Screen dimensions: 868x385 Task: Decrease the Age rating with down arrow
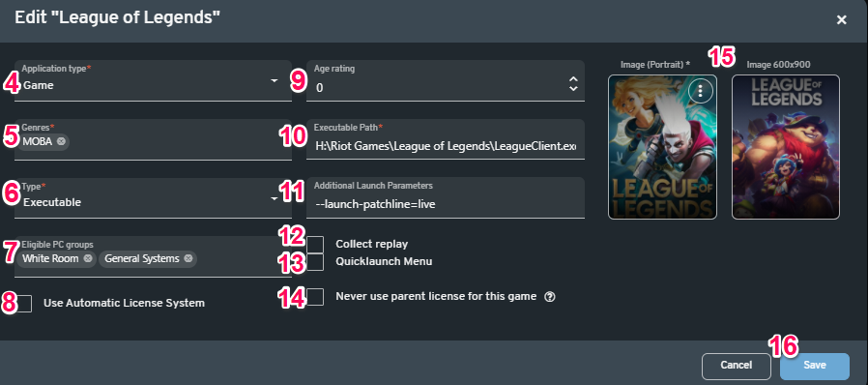(573, 88)
